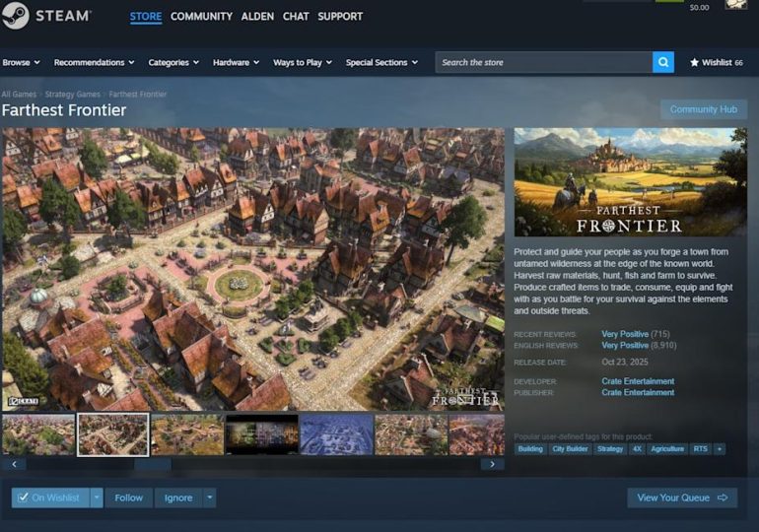Select the highlighted second screenshot thumbnail
This screenshot has width=759, height=532.
pos(112,434)
